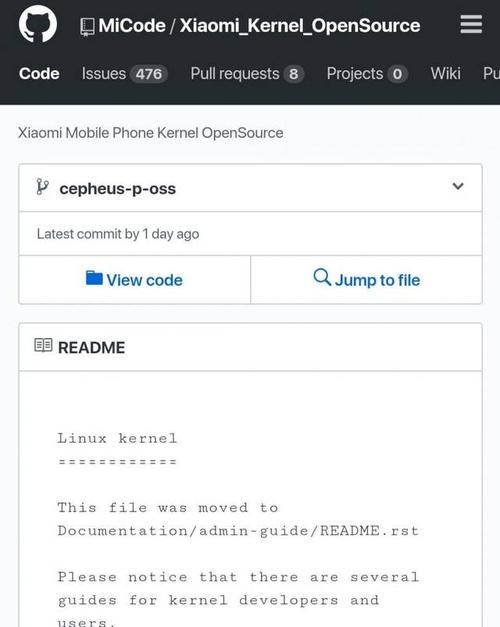The image size is (500, 627).
Task: Open Xiaomi_Kernel_OpenSource repository link
Action: (300, 26)
